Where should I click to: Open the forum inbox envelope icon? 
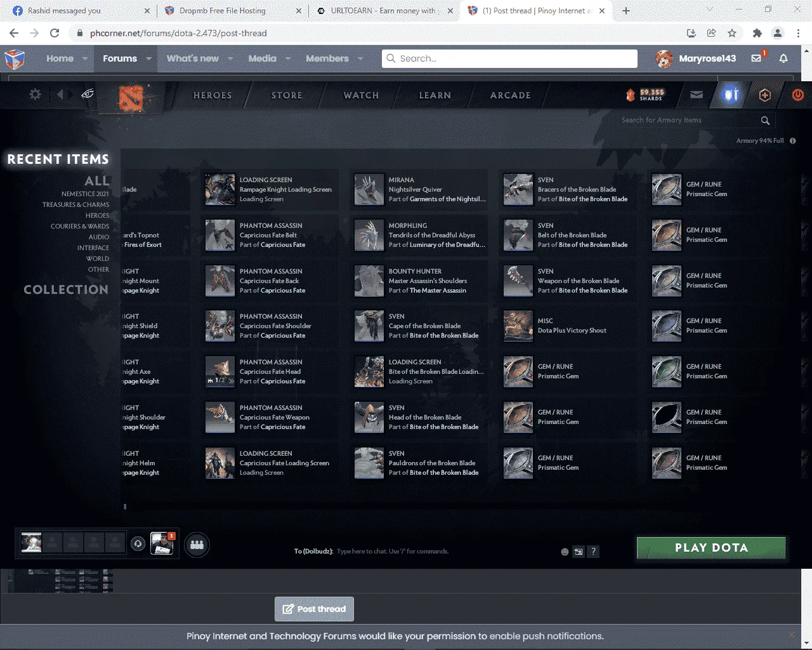tap(756, 58)
